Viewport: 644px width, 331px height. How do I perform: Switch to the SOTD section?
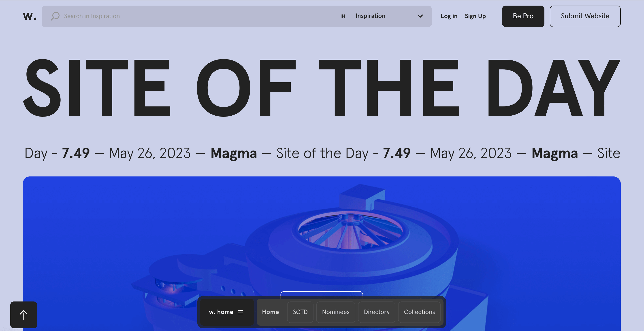click(300, 312)
